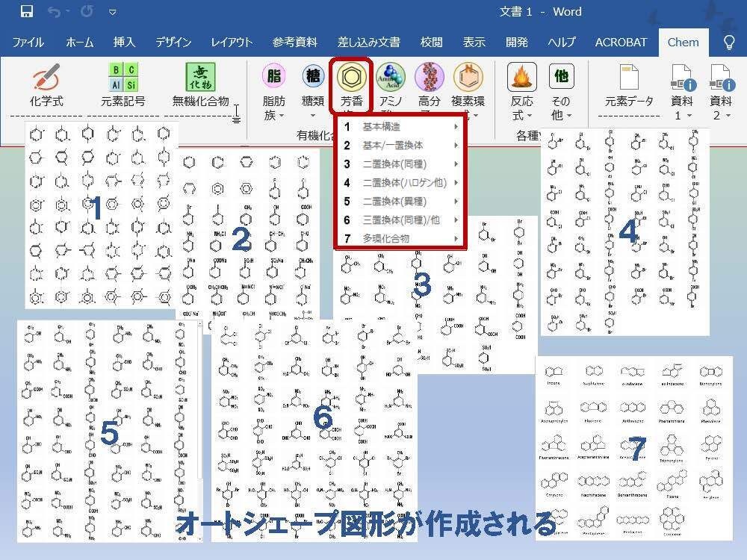Viewport: 747px width, 560px height.
Task: Click the 元素記号 label text
Action: click(x=123, y=101)
